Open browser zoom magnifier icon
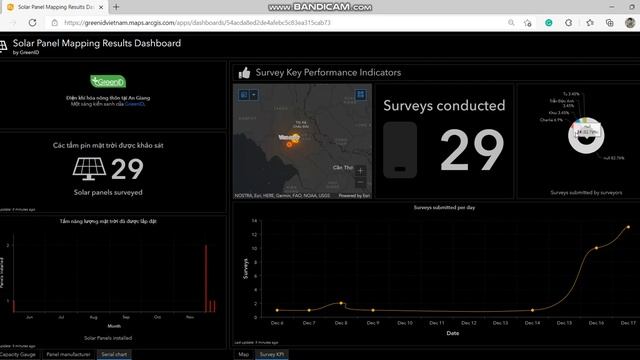This screenshot has width=640, height=360. 511,22
